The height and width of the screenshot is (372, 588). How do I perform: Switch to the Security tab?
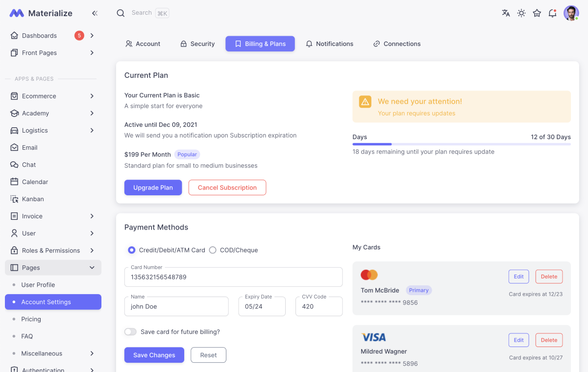pos(197,44)
